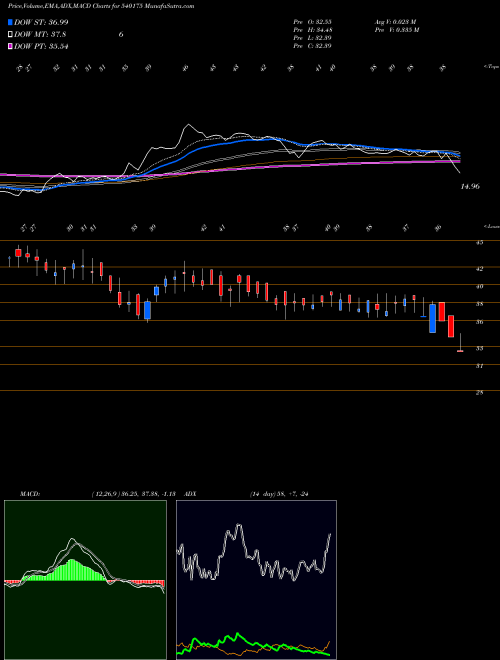Click the 31 price axis label
Image resolution: width=500 pixels, height=660 pixels.
[x=480, y=366]
